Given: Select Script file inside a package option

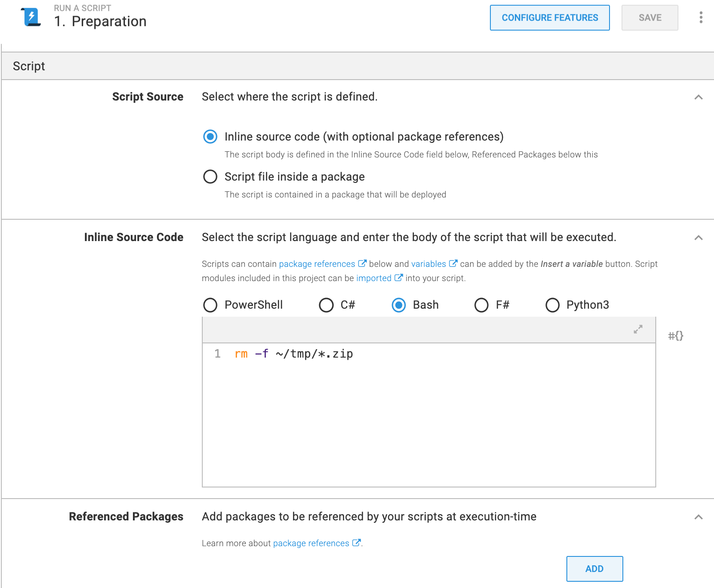Looking at the screenshot, I should [210, 177].
